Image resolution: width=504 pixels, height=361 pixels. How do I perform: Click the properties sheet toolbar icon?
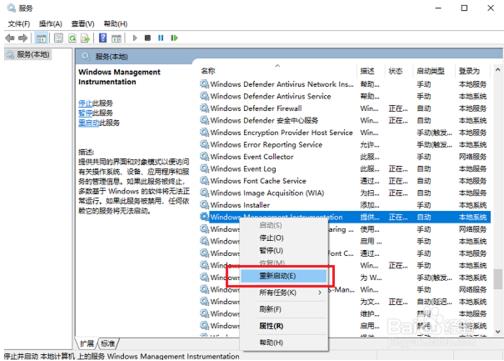(x=59, y=38)
